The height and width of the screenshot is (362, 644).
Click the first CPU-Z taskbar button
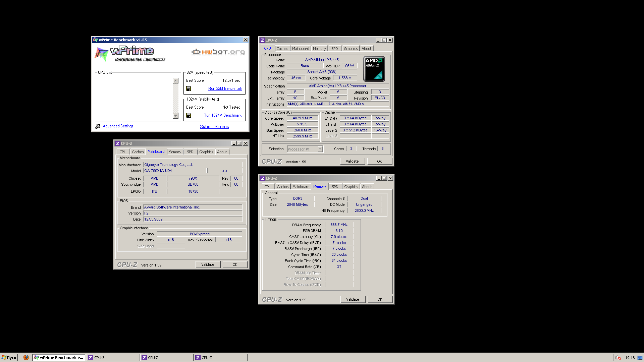tap(113, 358)
